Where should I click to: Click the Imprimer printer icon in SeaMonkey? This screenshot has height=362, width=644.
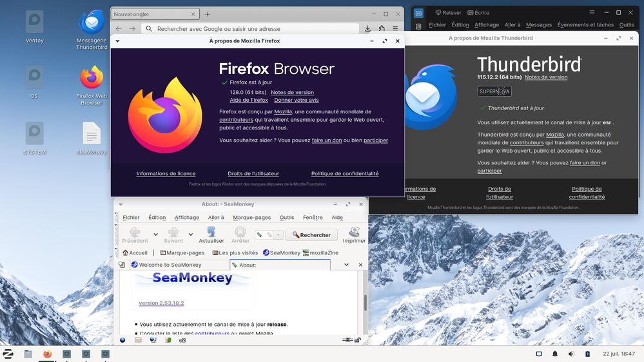click(354, 232)
